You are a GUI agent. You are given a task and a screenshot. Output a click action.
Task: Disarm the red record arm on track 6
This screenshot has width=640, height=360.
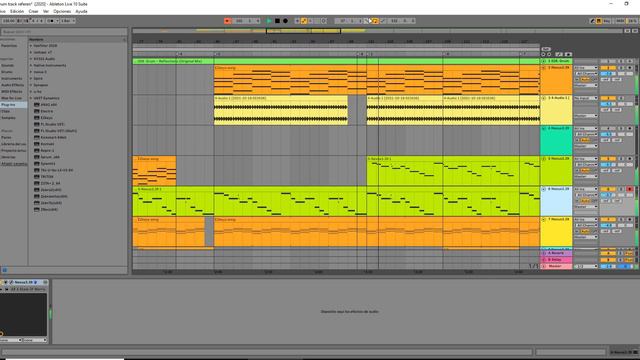[629, 189]
